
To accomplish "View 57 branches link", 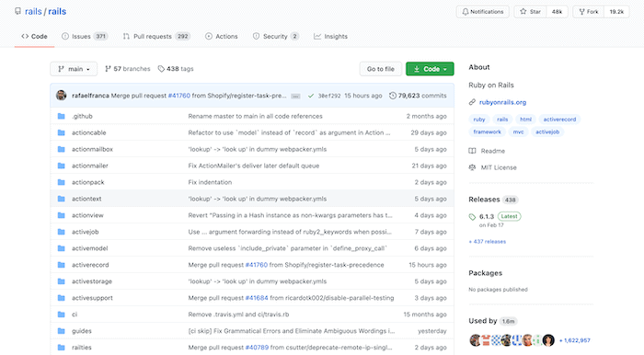I will pos(128,69).
